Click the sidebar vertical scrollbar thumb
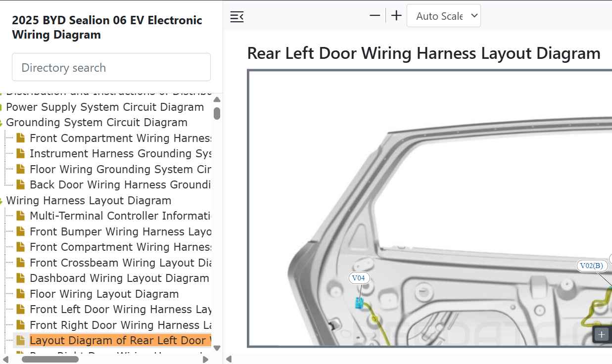Image resolution: width=612 pixels, height=364 pixels. (217, 113)
